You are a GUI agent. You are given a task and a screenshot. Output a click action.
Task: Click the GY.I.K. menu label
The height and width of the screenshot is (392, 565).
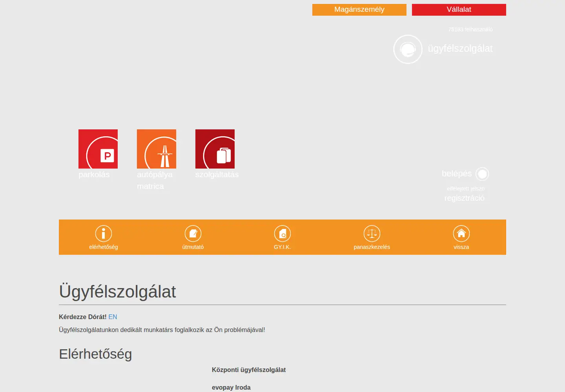pos(282,247)
